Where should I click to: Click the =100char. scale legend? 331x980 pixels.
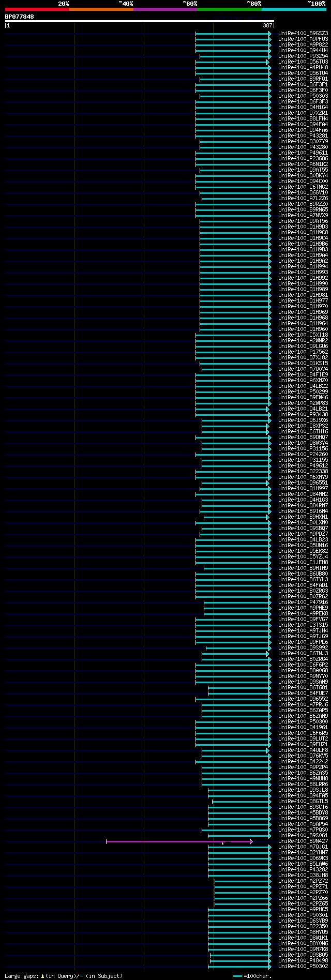[252, 976]
